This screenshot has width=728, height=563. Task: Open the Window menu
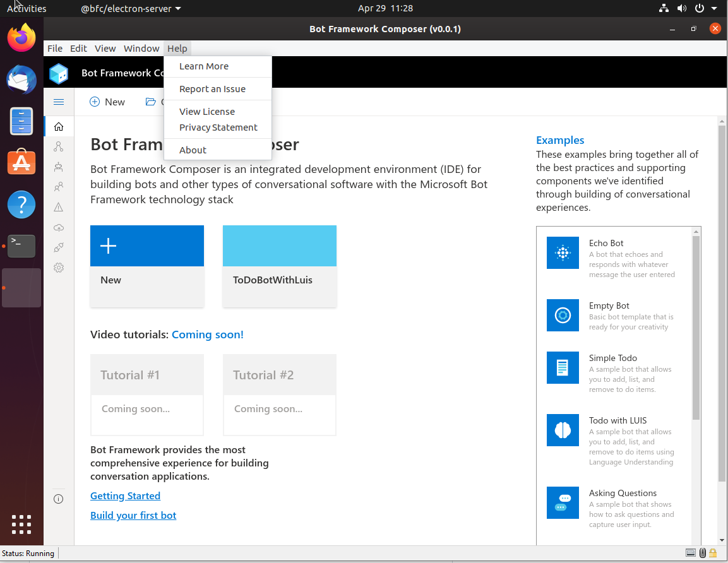pyautogui.click(x=141, y=48)
